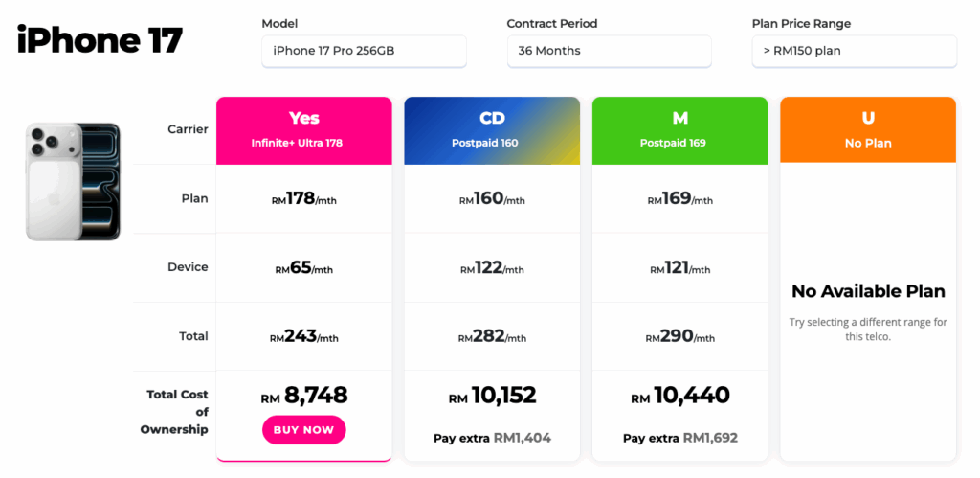This screenshot has width=980, height=478.
Task: Click Pay extra RM1,404 text
Action: [x=492, y=438]
